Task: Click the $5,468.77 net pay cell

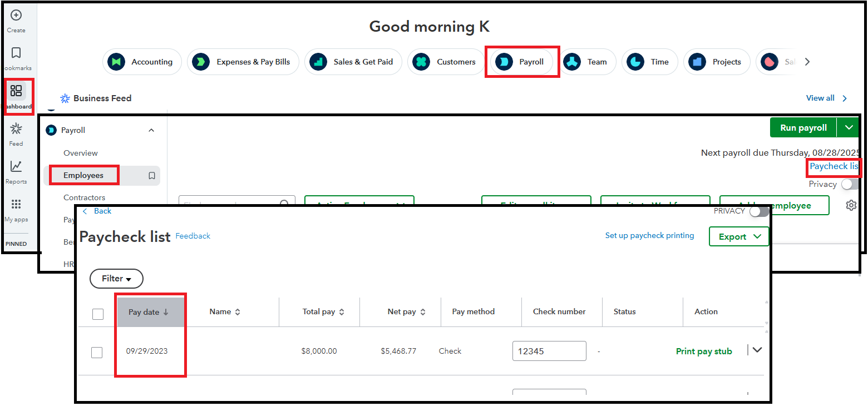Action: [398, 351]
